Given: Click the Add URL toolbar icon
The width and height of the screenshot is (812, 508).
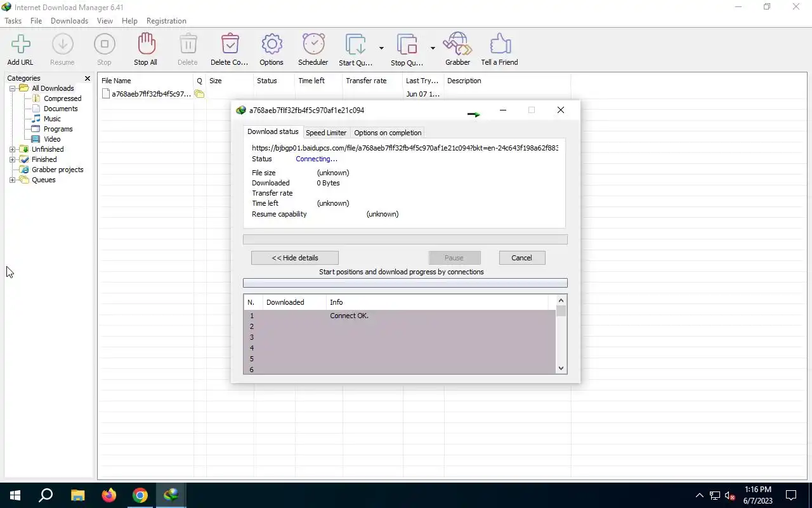Looking at the screenshot, I should point(20,44).
